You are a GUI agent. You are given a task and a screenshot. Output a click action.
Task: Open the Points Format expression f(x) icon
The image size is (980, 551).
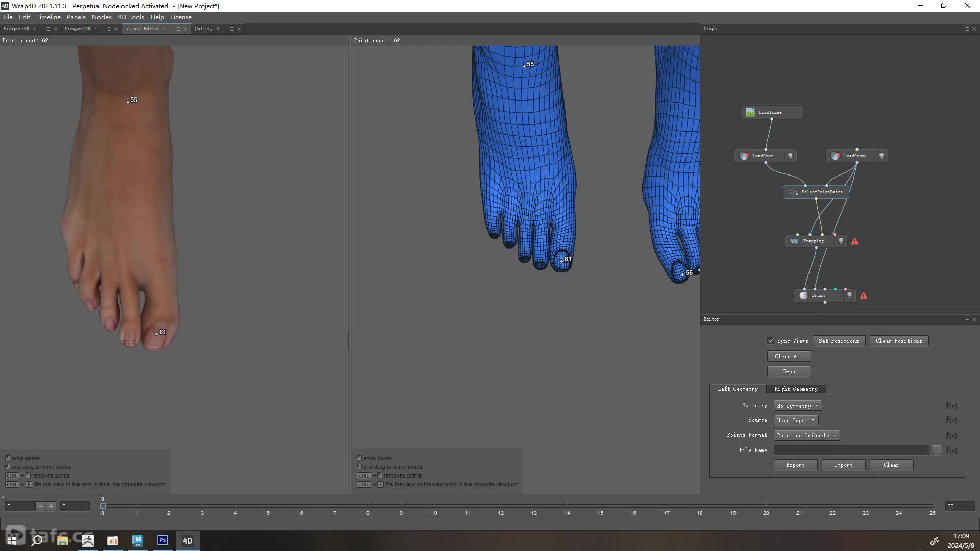(951, 435)
